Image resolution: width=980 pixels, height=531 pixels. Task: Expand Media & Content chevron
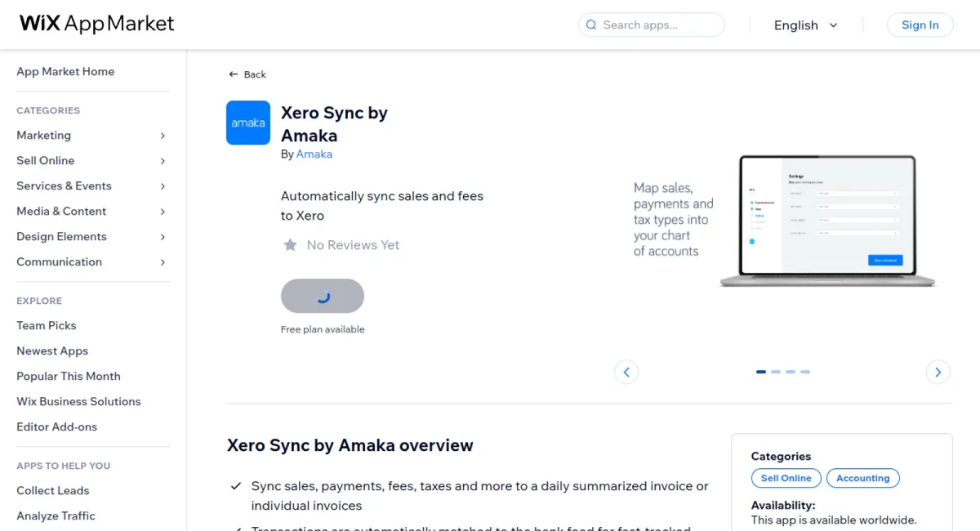click(x=163, y=212)
